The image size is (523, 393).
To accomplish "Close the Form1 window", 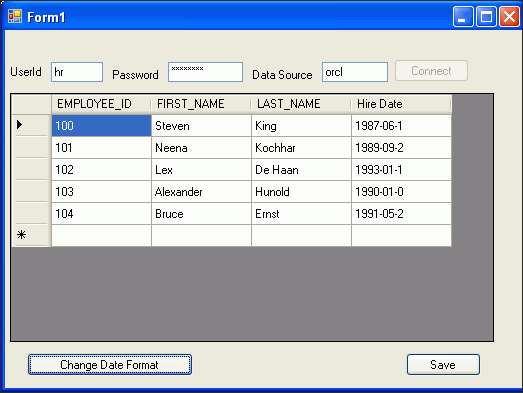I will [509, 16].
